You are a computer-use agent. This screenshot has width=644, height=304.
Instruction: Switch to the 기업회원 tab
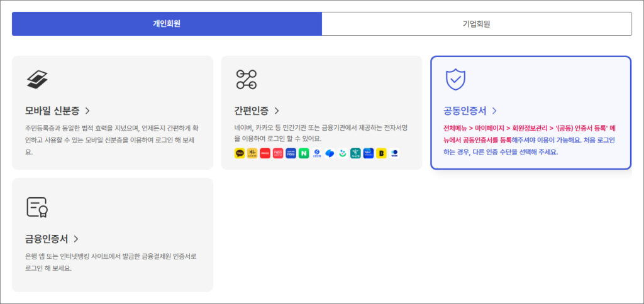pos(476,24)
